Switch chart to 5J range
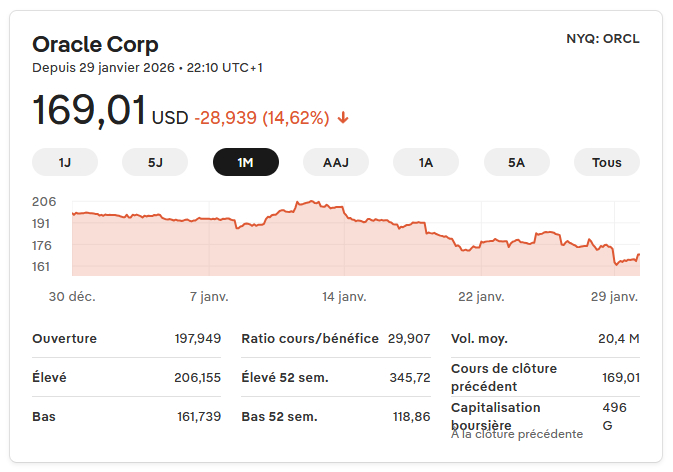The width and height of the screenshot is (673, 472). pyautogui.click(x=155, y=162)
